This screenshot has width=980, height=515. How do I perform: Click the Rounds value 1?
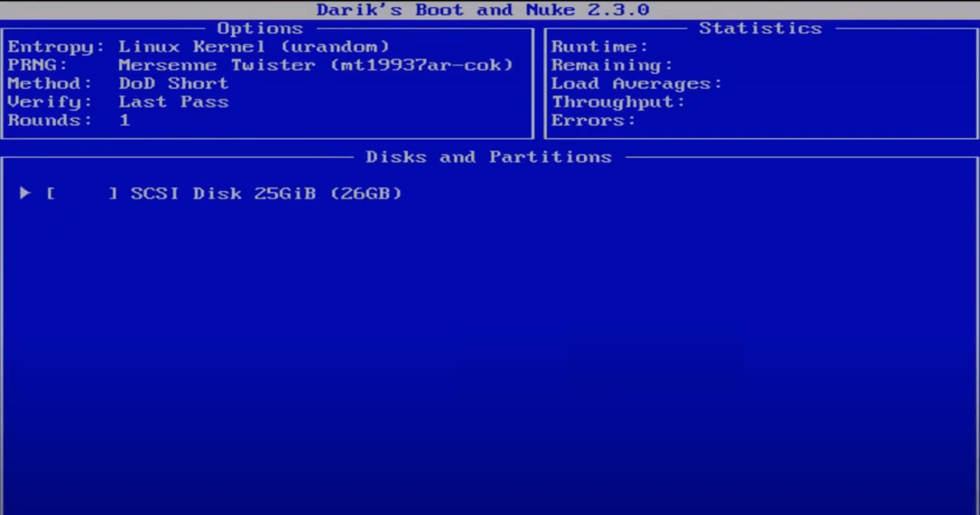pos(124,121)
